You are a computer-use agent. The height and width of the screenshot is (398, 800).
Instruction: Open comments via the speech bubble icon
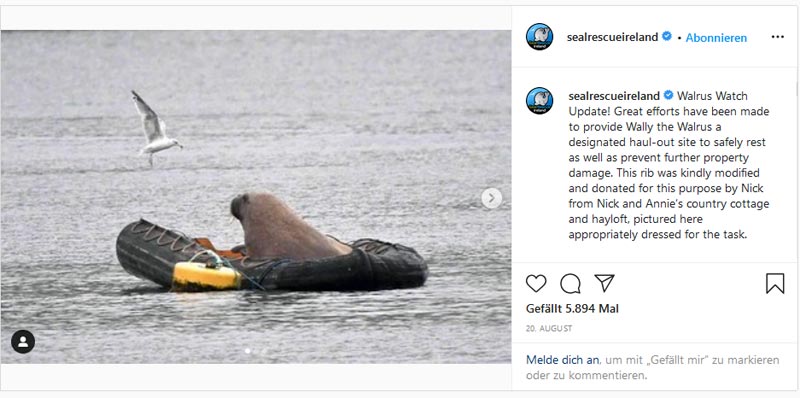tap(570, 283)
